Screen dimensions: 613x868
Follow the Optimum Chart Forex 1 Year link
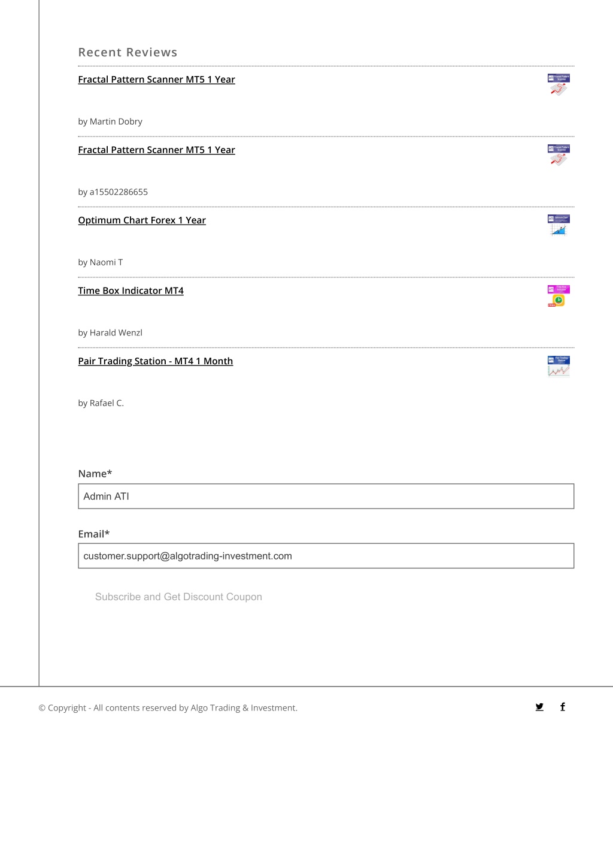pyautogui.click(x=142, y=220)
